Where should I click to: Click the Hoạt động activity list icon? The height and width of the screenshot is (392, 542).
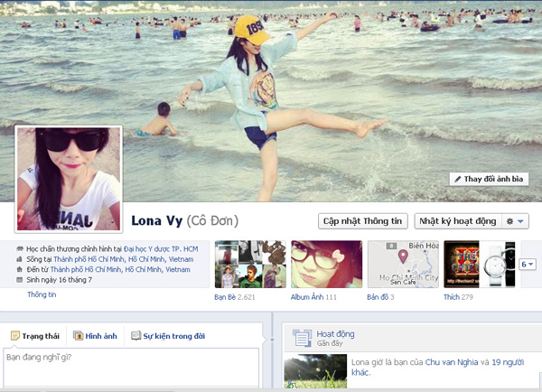point(302,338)
